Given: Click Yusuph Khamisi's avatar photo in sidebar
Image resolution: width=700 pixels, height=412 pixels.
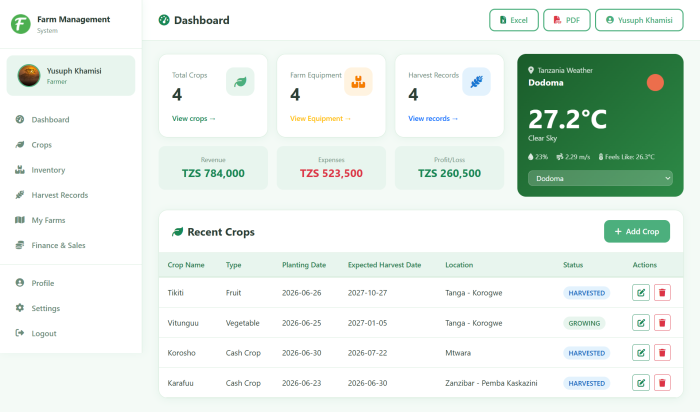Looking at the screenshot, I should point(29,75).
